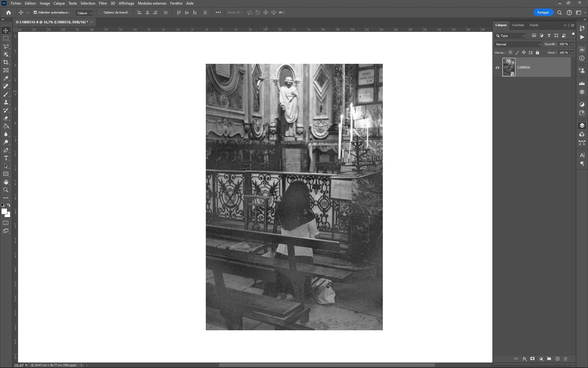The height and width of the screenshot is (368, 588).
Task: Select the Zoom tool in toolbar
Action: click(6, 190)
